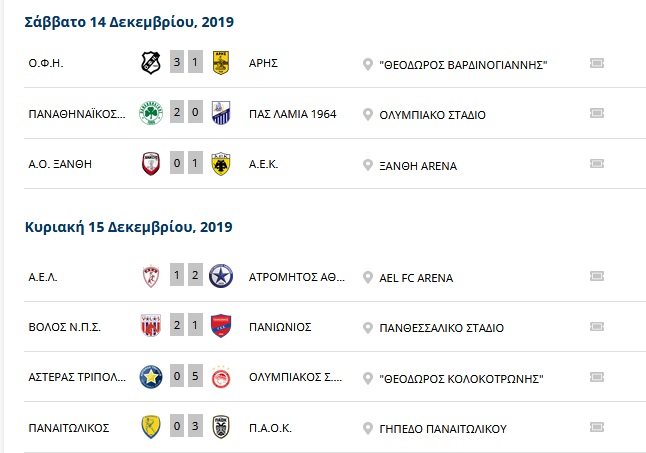Screen dimensions: 646x453
Task: Open ticket icon for Παναιτωλικός vs Π.Α.Ο.Κ. match
Action: (597, 427)
